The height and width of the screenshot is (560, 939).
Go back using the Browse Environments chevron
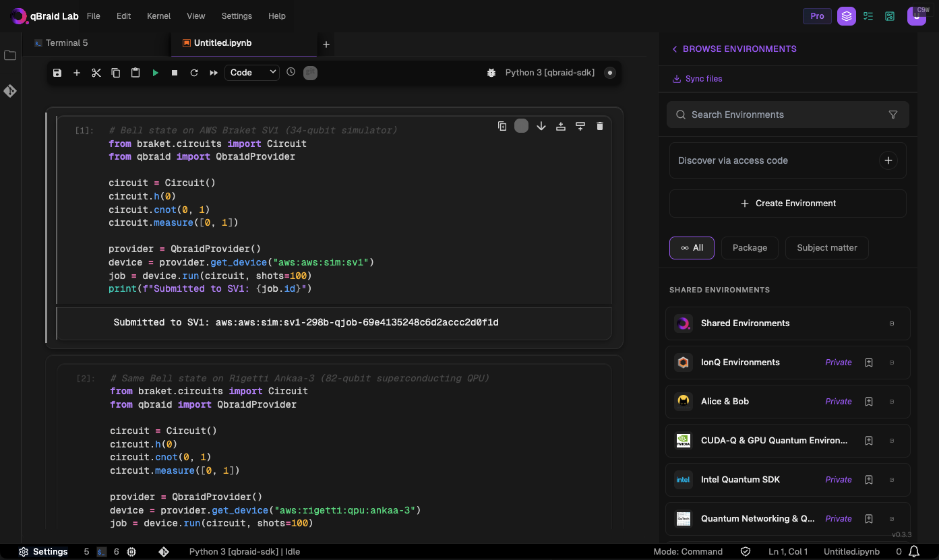coord(674,49)
